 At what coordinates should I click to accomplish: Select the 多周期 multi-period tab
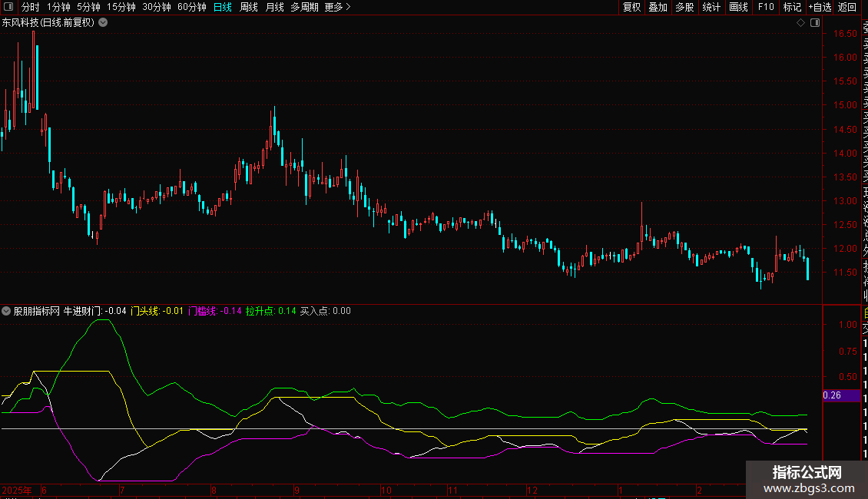[305, 7]
